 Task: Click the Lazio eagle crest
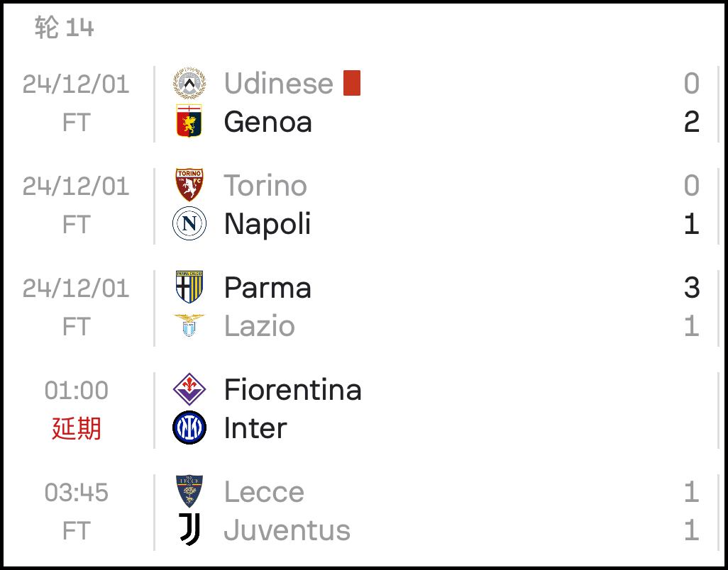189,325
